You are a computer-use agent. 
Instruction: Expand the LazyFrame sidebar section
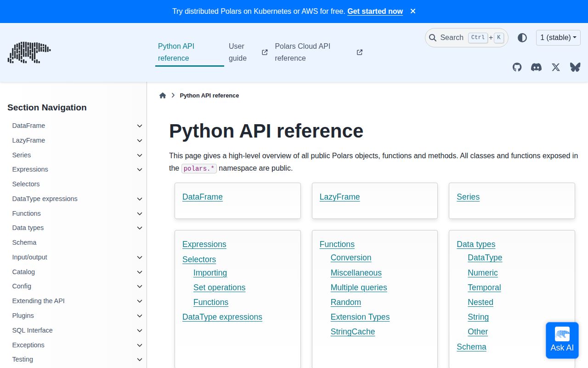140,140
